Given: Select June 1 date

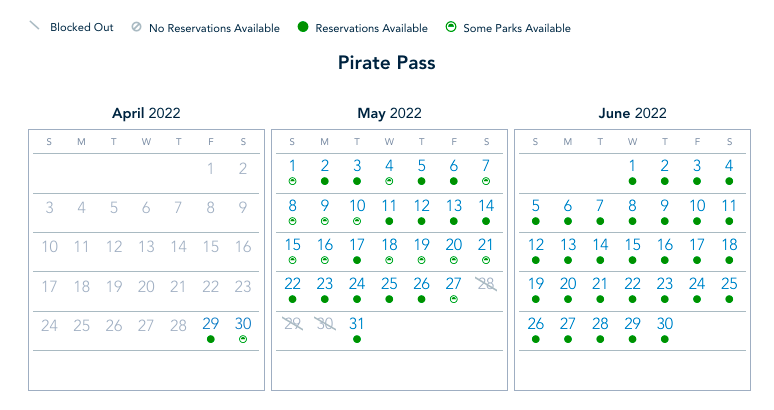Looking at the screenshot, I should (632, 166).
